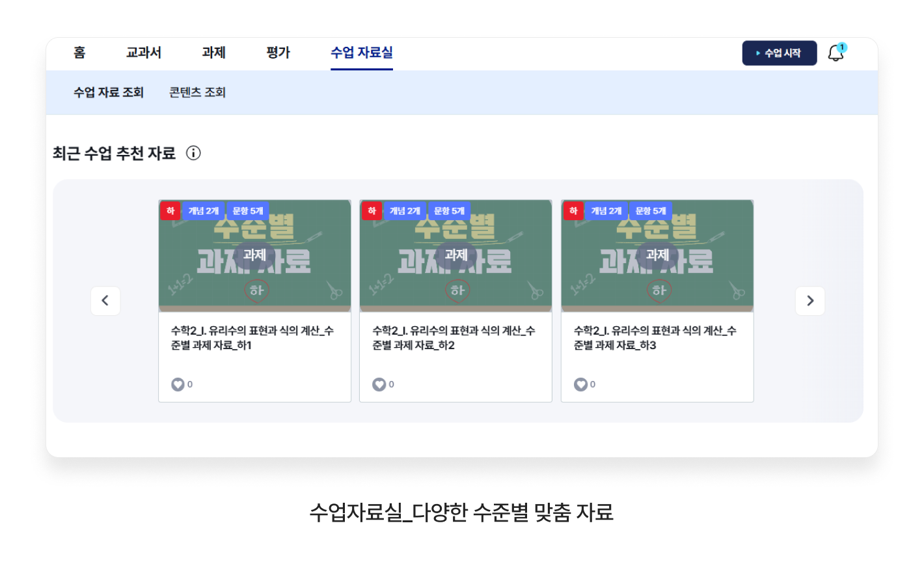Image resolution: width=924 pixels, height=562 pixels.
Task: Open thumbnail of 과제 자료_하1 card
Action: 254,256
